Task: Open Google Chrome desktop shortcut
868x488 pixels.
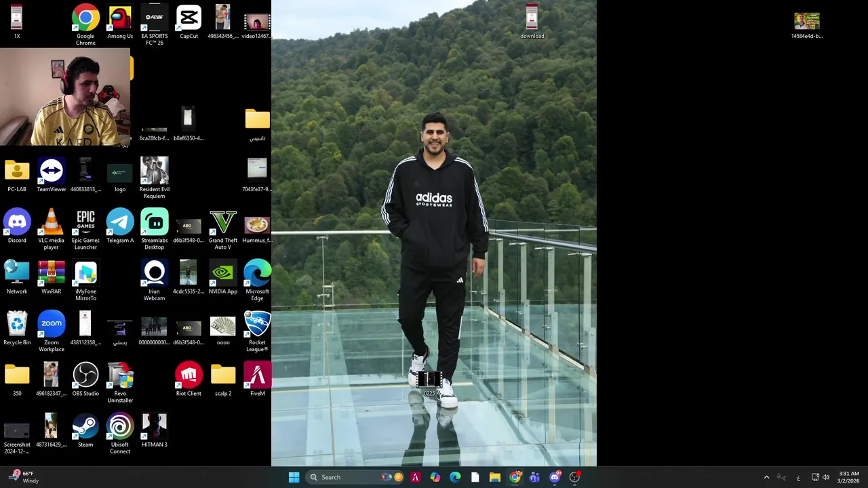Action: click(85, 25)
